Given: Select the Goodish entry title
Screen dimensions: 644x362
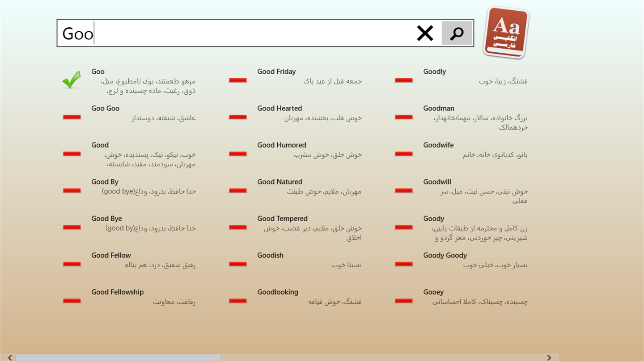Looking at the screenshot, I should (271, 255).
